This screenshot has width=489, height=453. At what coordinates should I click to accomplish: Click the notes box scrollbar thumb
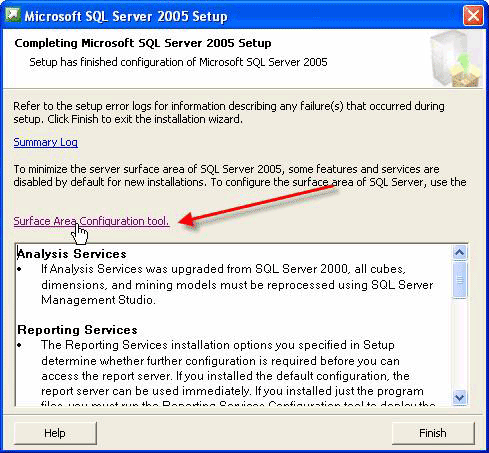(460, 280)
